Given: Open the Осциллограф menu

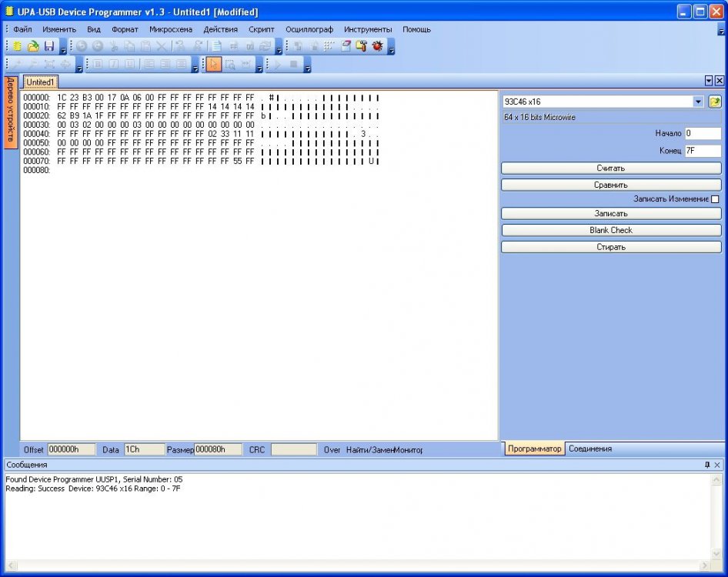Looking at the screenshot, I should [x=309, y=29].
